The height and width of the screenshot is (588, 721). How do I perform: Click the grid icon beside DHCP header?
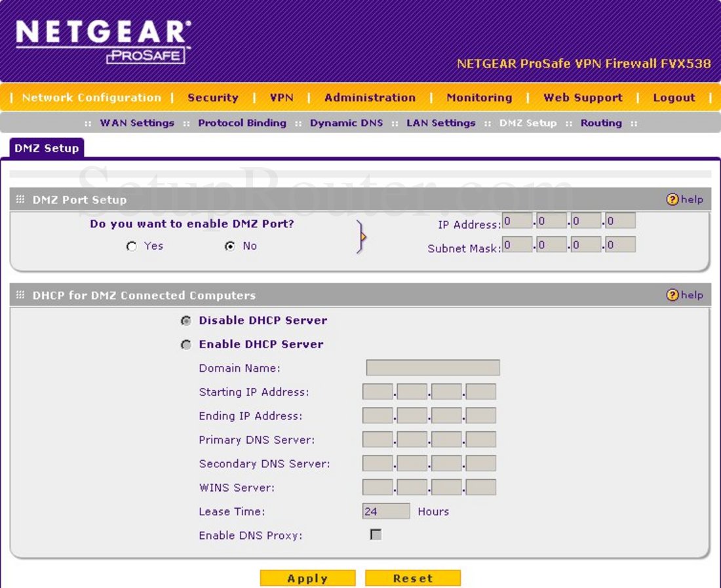tap(20, 295)
